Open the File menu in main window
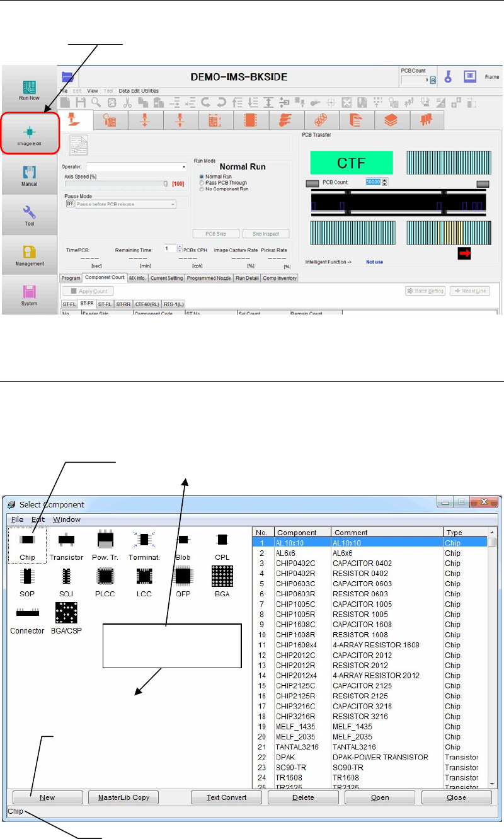The width and height of the screenshot is (504, 839). 64,91
